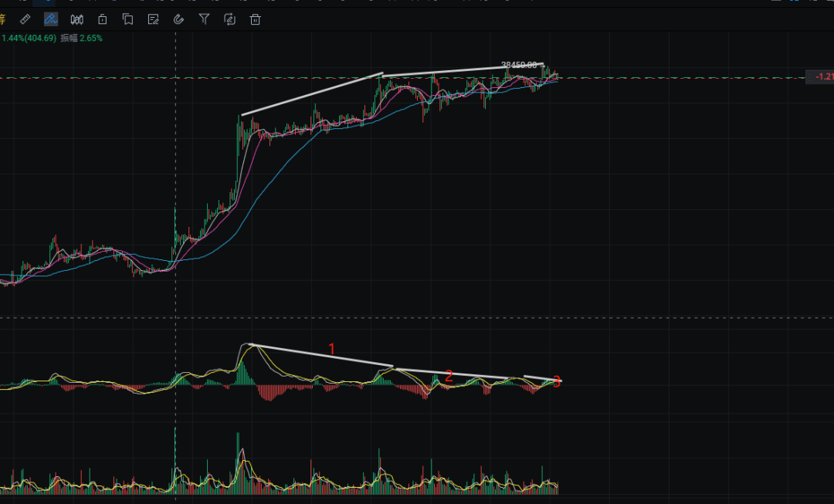Image resolution: width=834 pixels, height=504 pixels.
Task: Click the -1.21 price axis tag
Action: click(x=821, y=77)
